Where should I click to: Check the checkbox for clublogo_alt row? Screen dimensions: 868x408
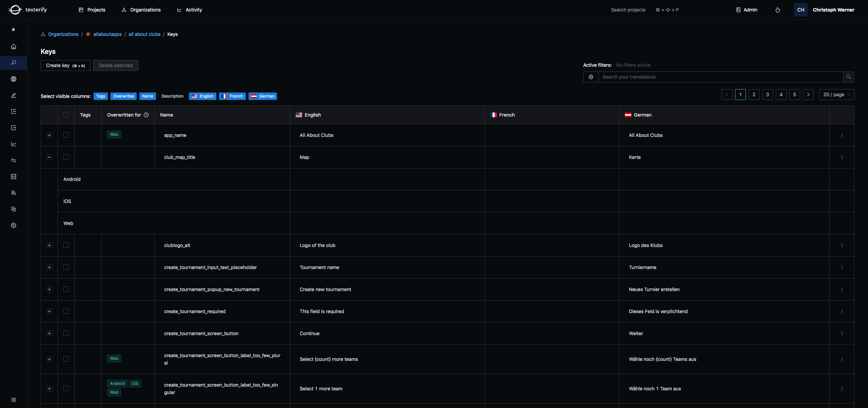click(66, 245)
